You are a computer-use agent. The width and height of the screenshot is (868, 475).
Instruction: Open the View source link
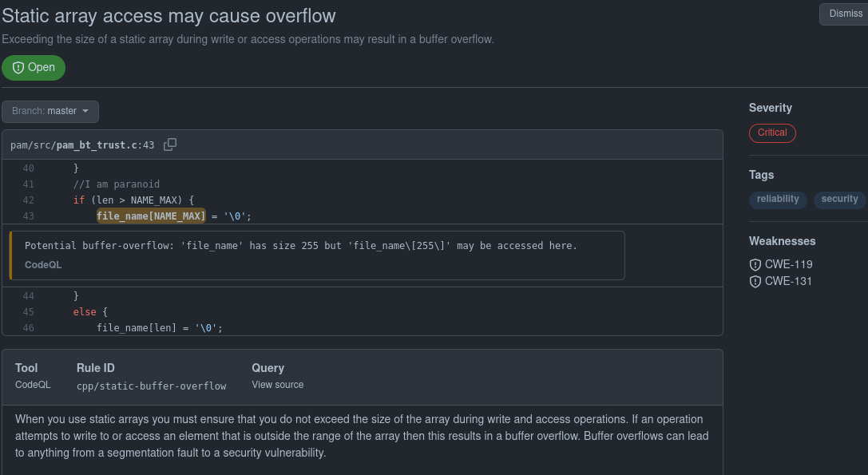[277, 384]
